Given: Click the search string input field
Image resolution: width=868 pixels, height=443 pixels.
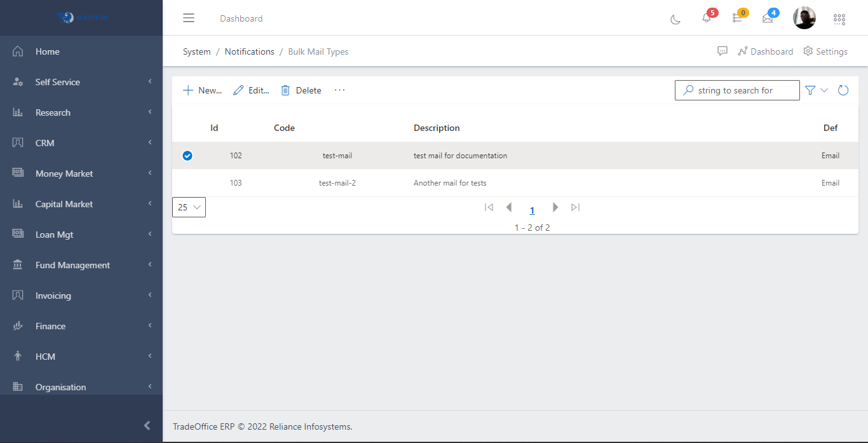Looking at the screenshot, I should pyautogui.click(x=743, y=90).
